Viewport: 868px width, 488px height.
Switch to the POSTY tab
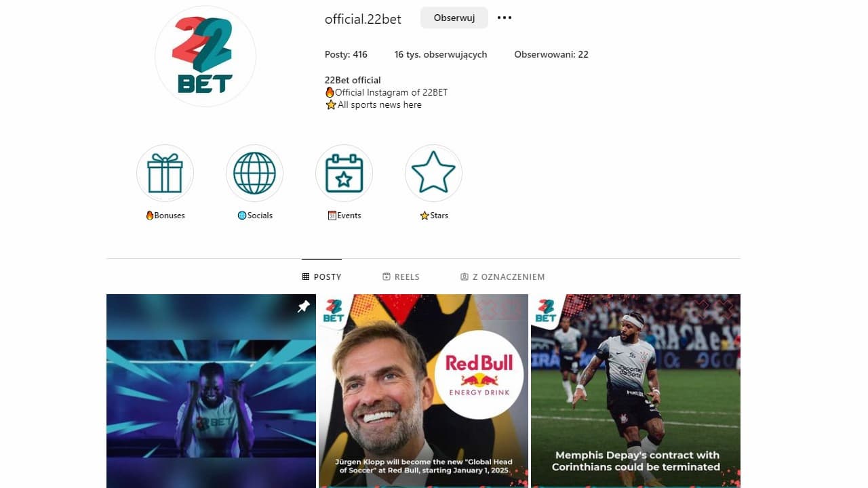321,277
